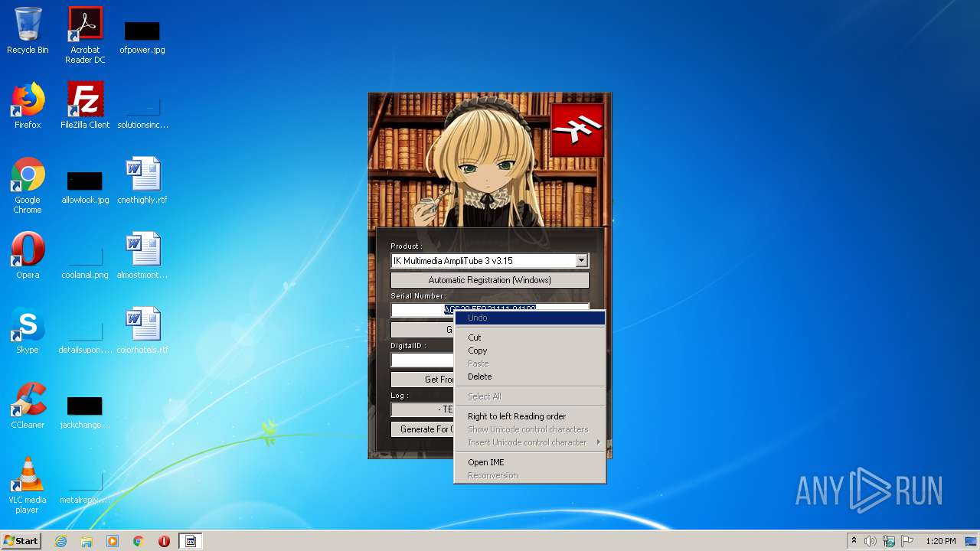Open Chrome from the taskbar

click(x=139, y=541)
